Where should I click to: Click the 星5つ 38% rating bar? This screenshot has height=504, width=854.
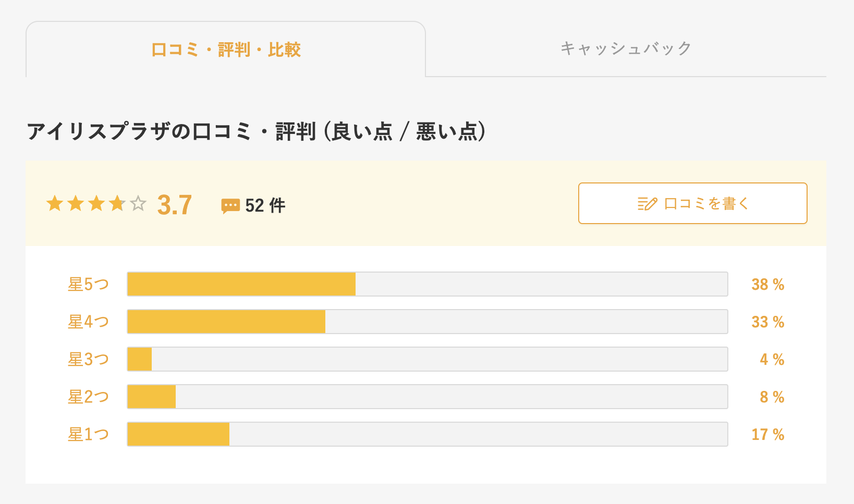(x=428, y=284)
